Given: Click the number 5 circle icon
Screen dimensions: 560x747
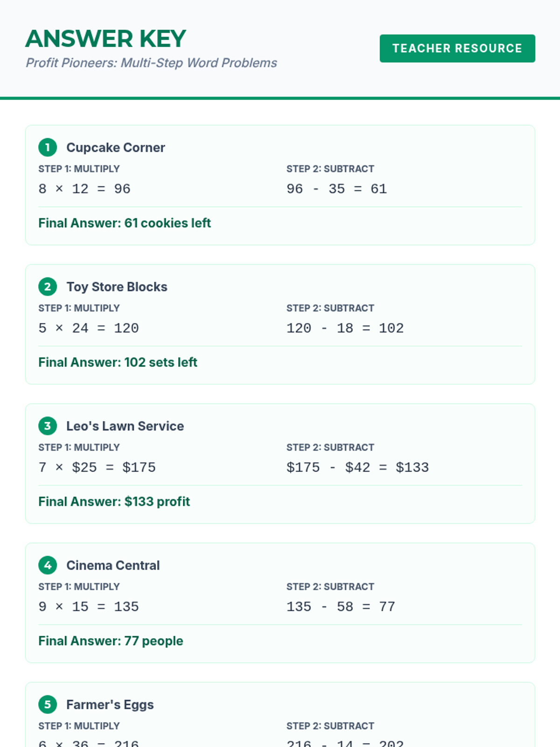Looking at the screenshot, I should [x=48, y=705].
